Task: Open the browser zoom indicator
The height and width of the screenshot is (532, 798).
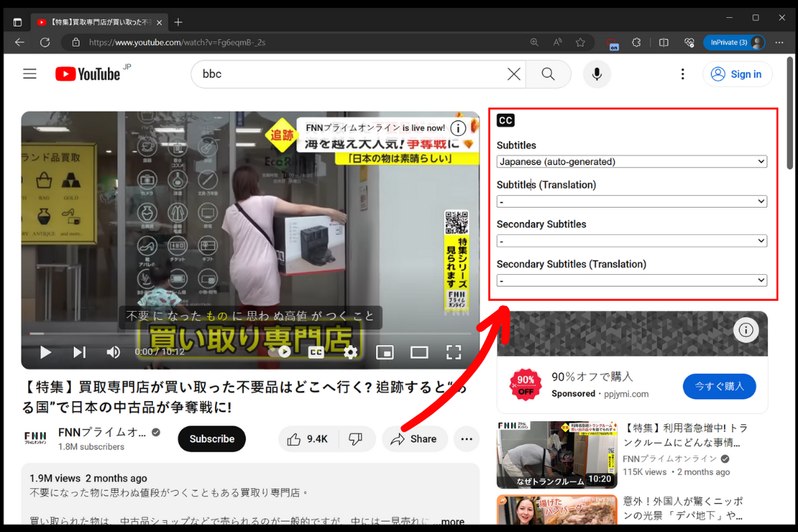Action: click(534, 42)
